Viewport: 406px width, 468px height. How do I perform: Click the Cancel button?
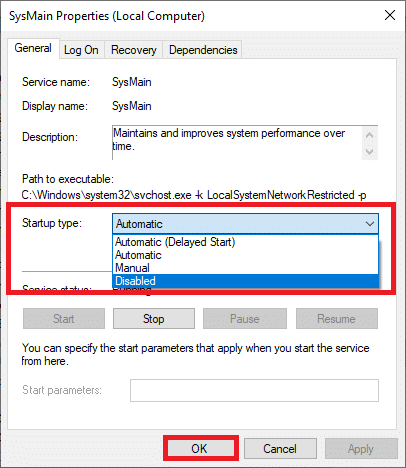click(x=280, y=449)
